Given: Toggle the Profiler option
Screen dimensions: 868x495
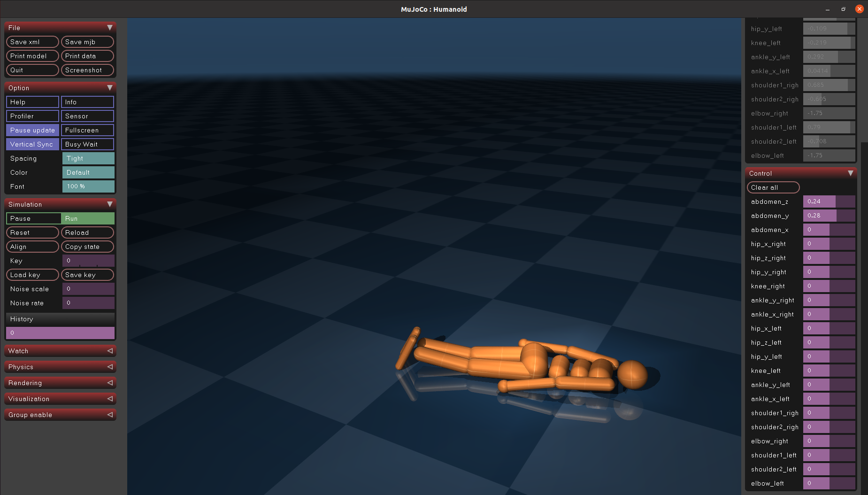Looking at the screenshot, I should tap(32, 116).
